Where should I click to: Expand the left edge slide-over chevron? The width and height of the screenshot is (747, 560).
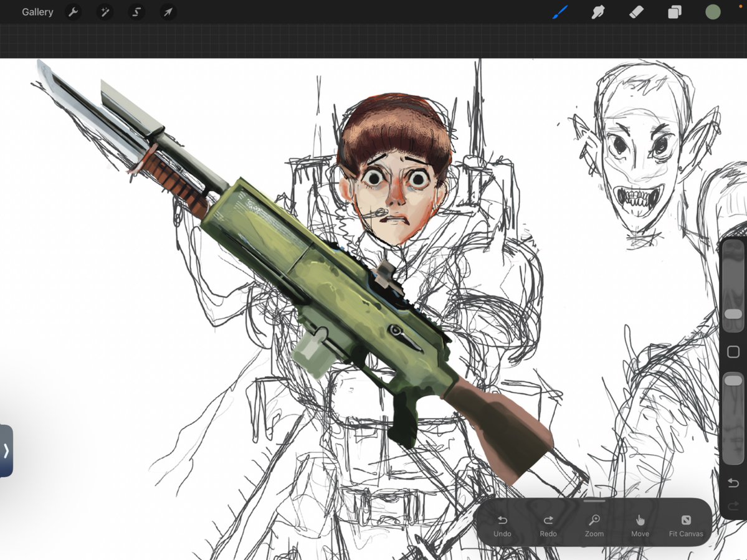point(6,450)
